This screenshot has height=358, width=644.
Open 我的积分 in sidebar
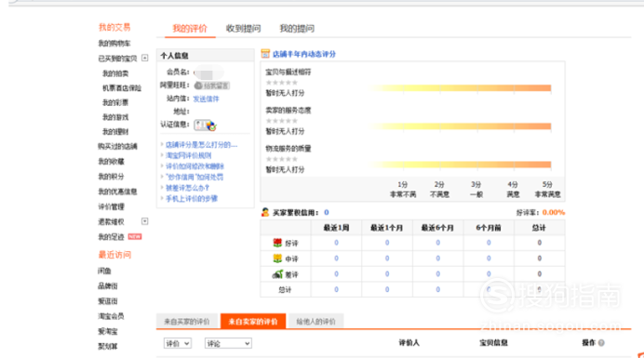(x=111, y=177)
